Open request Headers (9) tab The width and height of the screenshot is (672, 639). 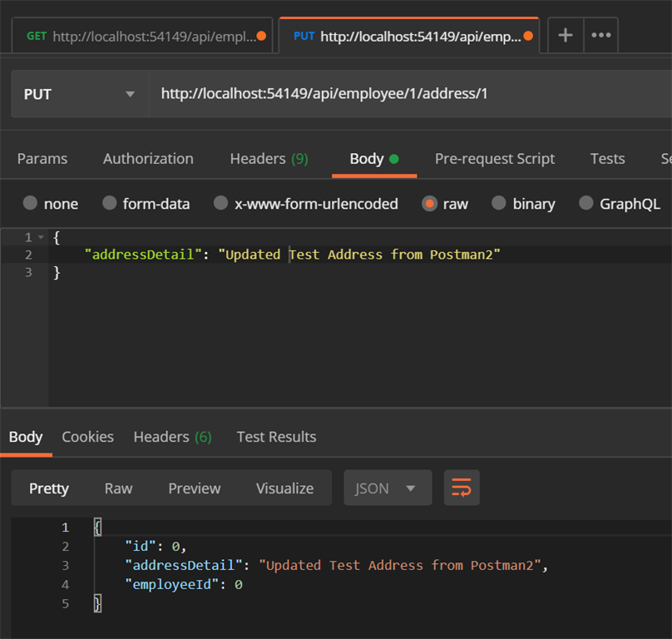[x=269, y=159]
